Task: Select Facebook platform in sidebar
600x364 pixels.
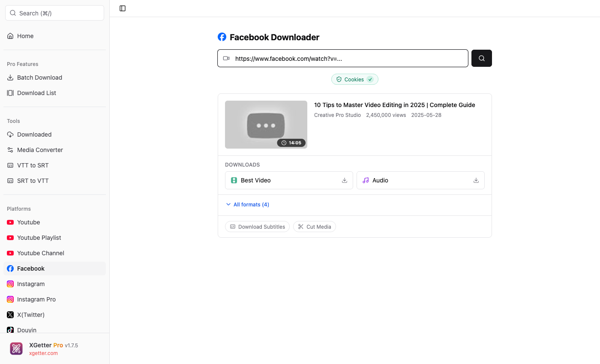Action: [x=54, y=269]
